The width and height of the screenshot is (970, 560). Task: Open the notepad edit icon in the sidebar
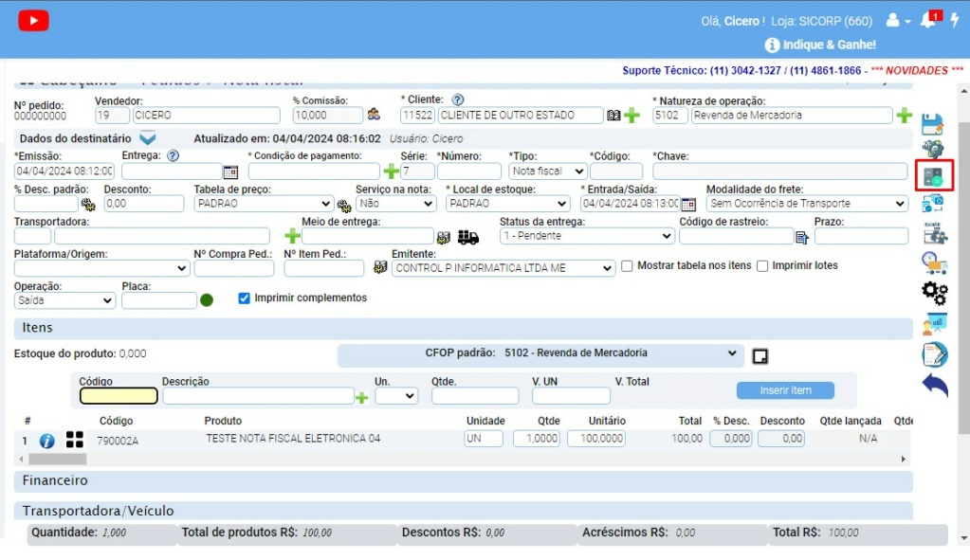934,353
